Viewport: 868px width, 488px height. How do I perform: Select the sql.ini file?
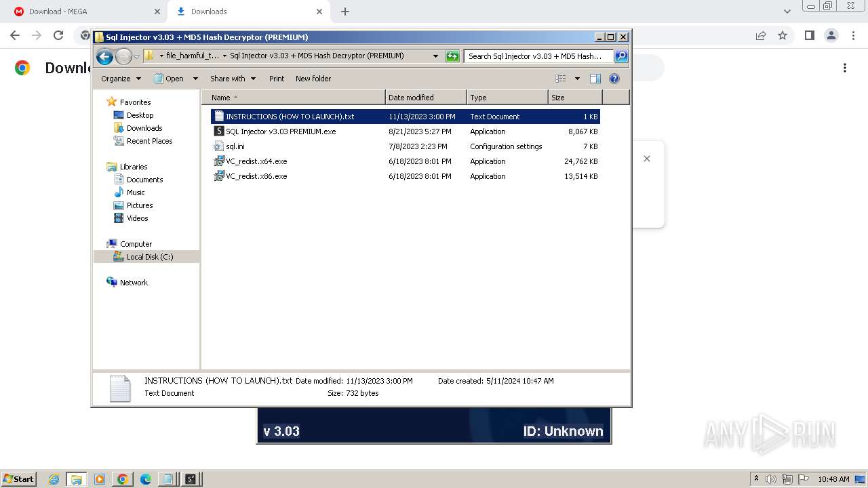(x=406, y=146)
